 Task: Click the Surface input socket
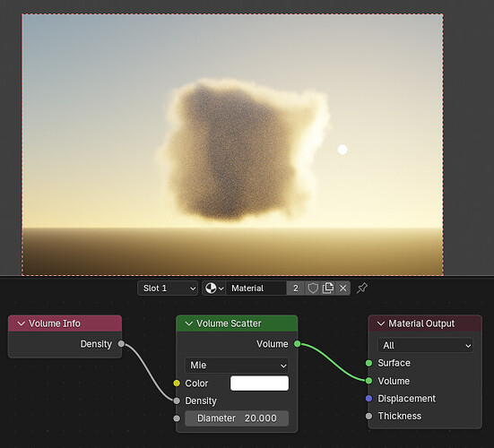[x=368, y=363]
